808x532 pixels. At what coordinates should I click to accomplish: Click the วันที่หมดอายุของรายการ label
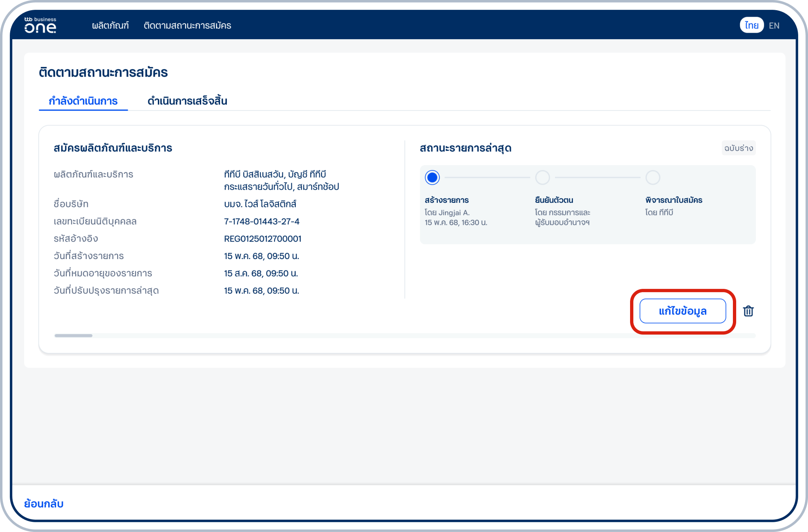click(x=103, y=273)
